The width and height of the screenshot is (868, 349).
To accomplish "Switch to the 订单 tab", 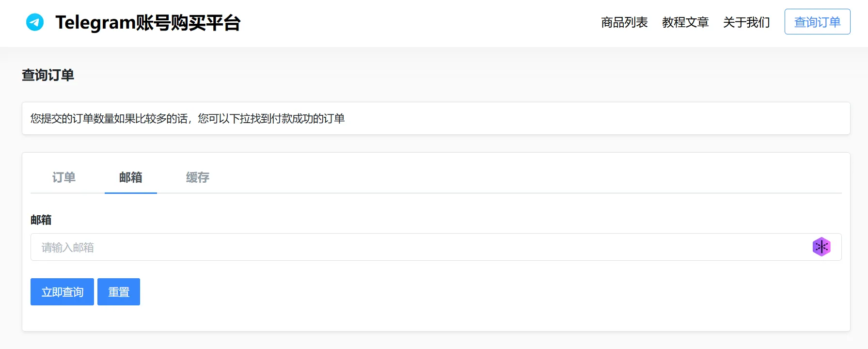I will [x=64, y=177].
